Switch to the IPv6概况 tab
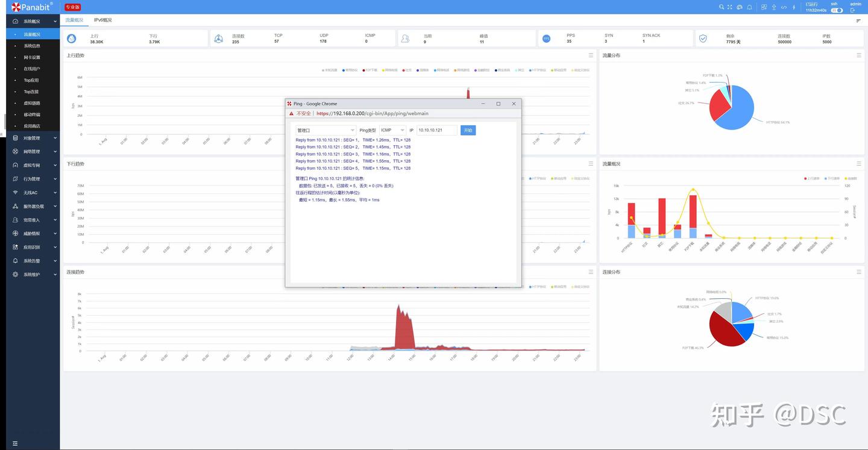Viewport: 868px width, 450px height. (x=102, y=20)
